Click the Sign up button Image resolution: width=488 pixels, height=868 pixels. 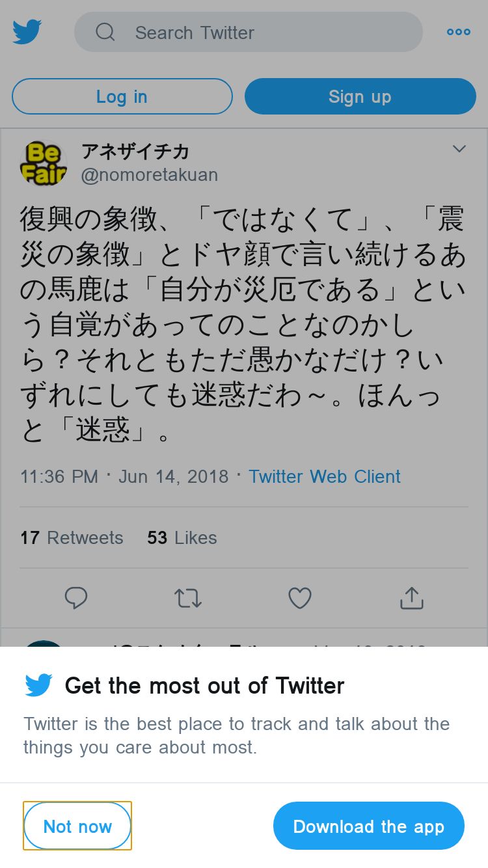tap(360, 96)
